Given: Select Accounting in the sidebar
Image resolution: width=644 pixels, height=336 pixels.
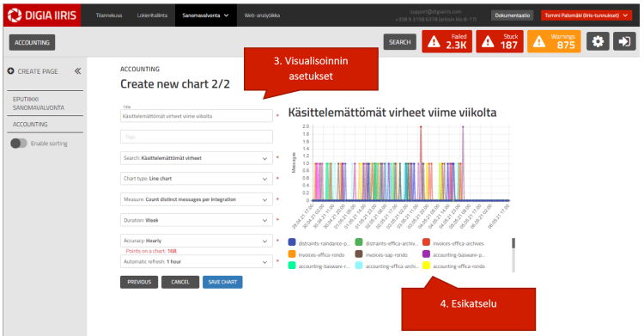Looking at the screenshot, I should click(x=30, y=125).
